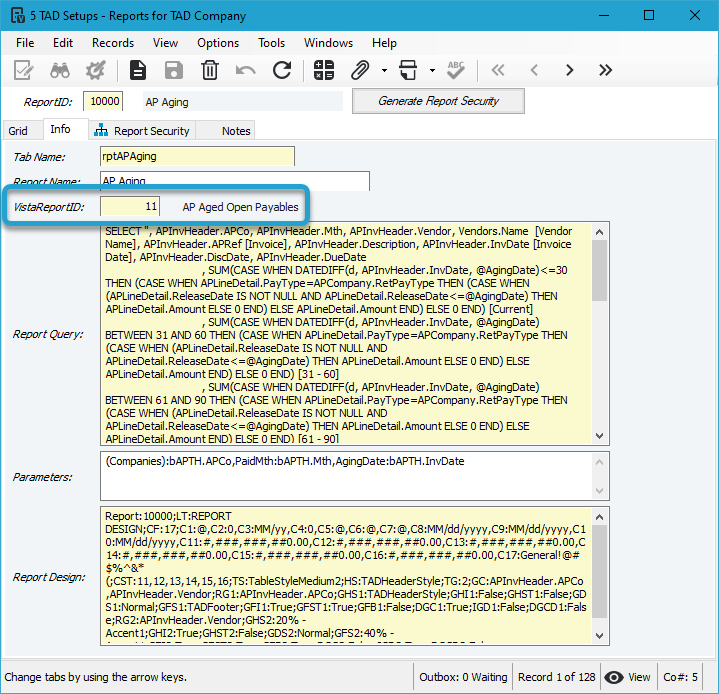Screen dimensions: 719x694
Task: Click Parameters scrollbar up arrow
Action: (x=600, y=462)
